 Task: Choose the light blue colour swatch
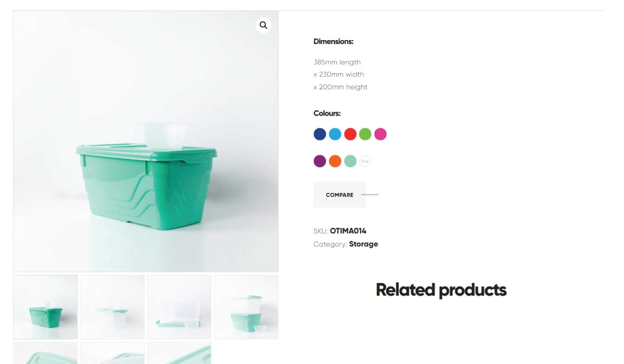335,134
